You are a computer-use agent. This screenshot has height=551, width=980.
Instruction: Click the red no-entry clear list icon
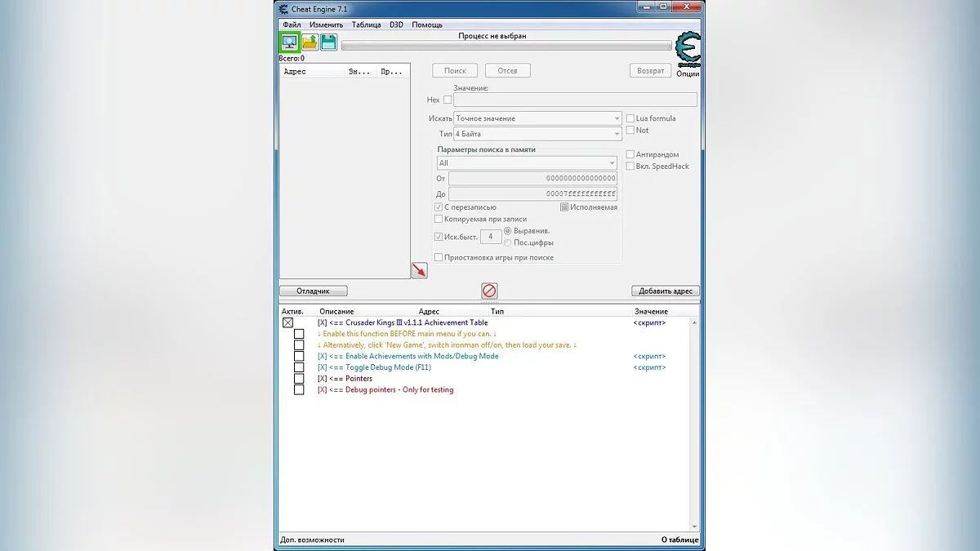pos(489,291)
